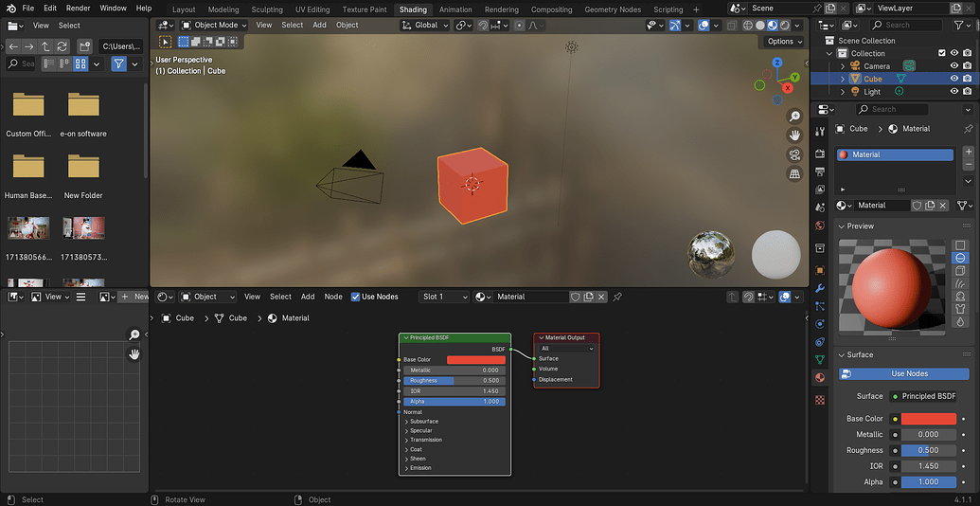
Task: Expand Camera item in outliner
Action: 843,65
